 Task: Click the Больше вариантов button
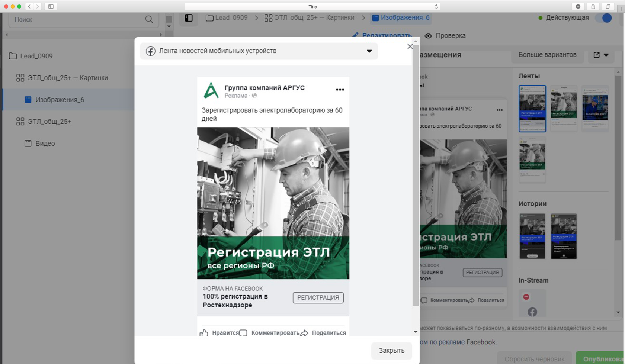click(x=547, y=55)
